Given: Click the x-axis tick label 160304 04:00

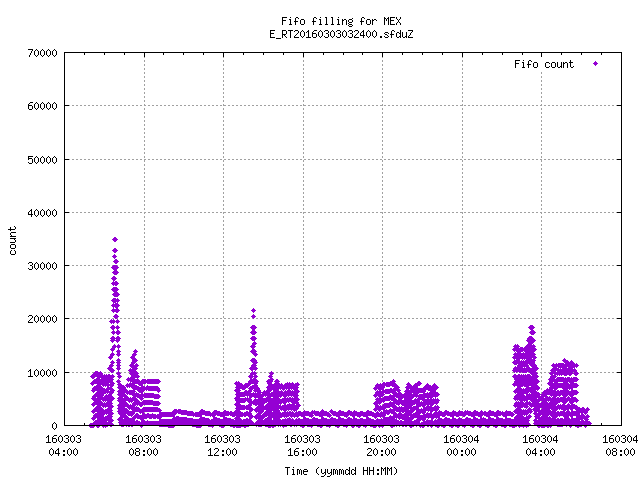Looking at the screenshot, I should (541, 446).
